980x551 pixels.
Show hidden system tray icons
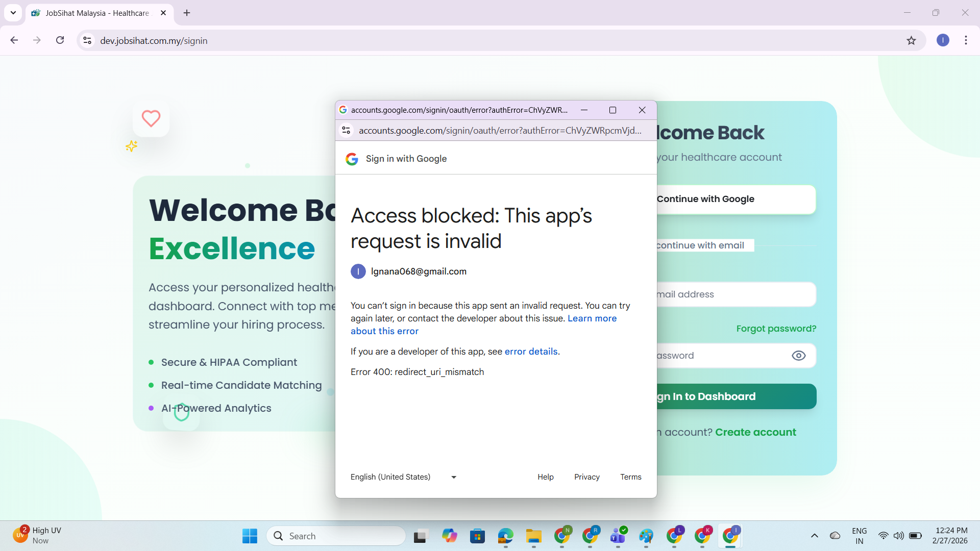point(814,536)
